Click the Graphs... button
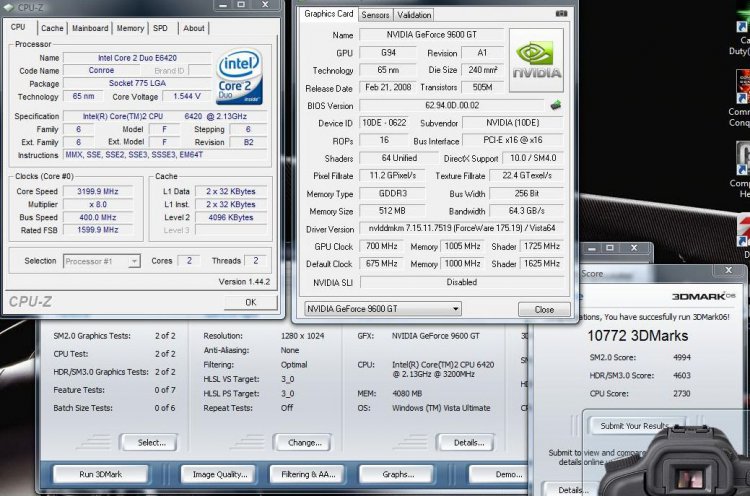The height and width of the screenshot is (496, 750). click(x=397, y=474)
